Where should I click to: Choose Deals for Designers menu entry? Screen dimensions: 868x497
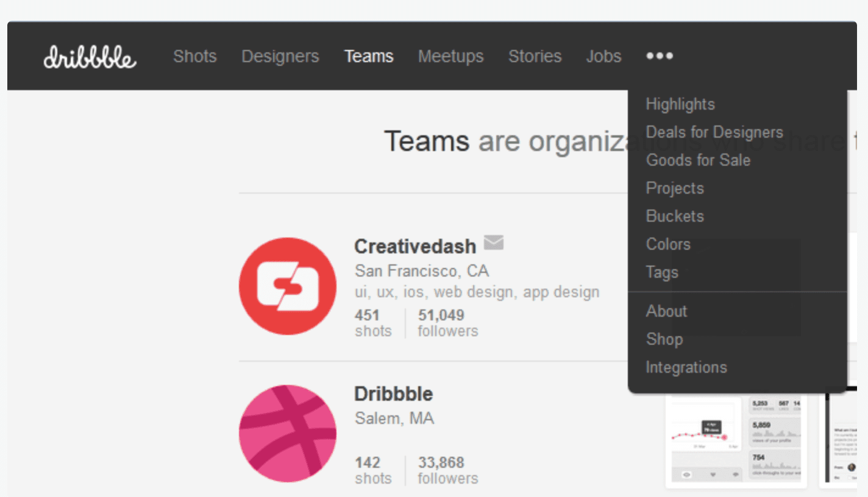(714, 132)
